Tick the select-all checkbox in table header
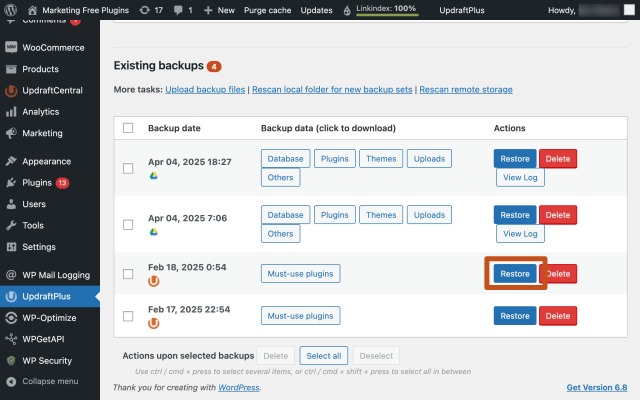Viewport: 640px width, 400px height. pos(128,128)
